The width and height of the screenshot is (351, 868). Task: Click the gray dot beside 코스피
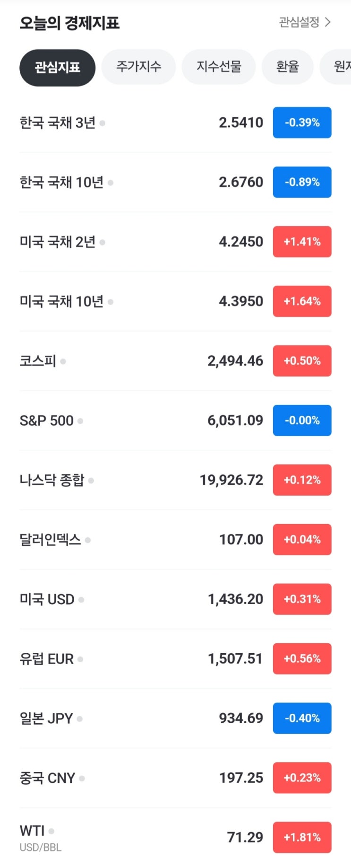(63, 362)
